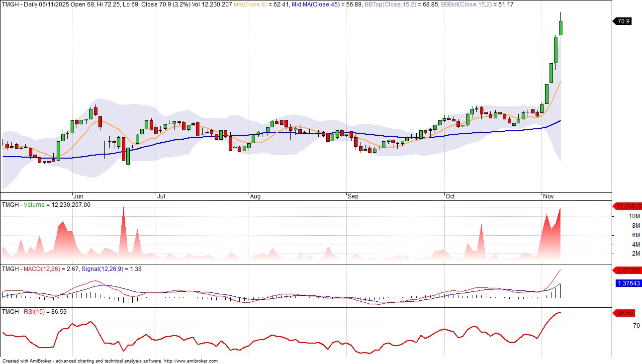Click the red 2.67326 MACD value tag
The image size is (642, 364).
[x=628, y=270]
